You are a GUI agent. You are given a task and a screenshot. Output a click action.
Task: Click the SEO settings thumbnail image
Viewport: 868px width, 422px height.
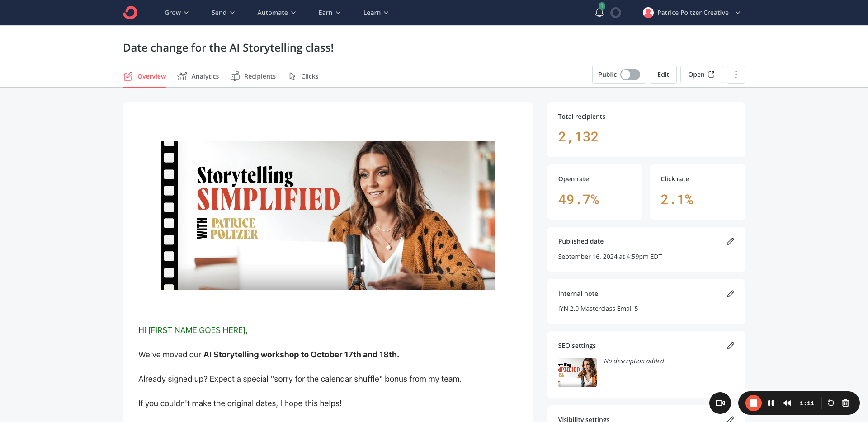click(577, 373)
